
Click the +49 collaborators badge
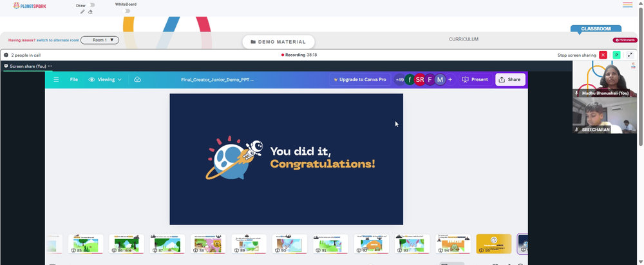tap(399, 79)
